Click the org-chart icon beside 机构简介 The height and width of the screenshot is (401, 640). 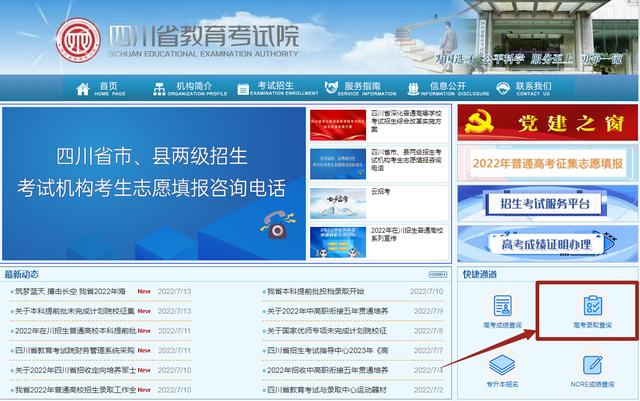tap(159, 89)
